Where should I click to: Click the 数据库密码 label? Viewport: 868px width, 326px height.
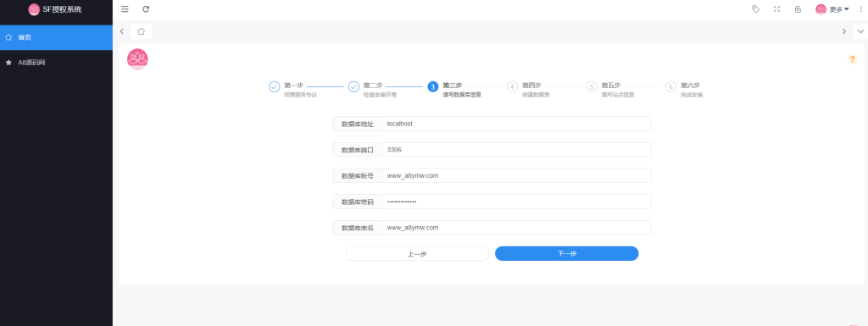tap(358, 202)
